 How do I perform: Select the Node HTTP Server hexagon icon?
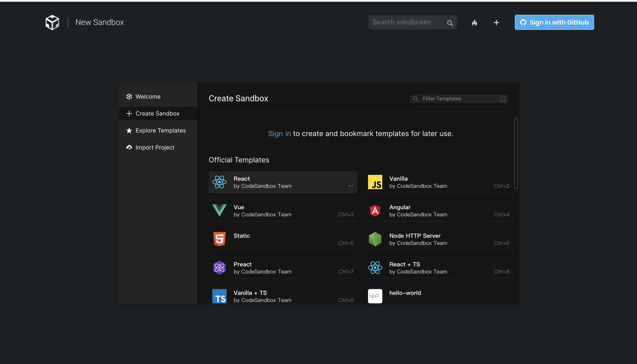[x=375, y=239]
